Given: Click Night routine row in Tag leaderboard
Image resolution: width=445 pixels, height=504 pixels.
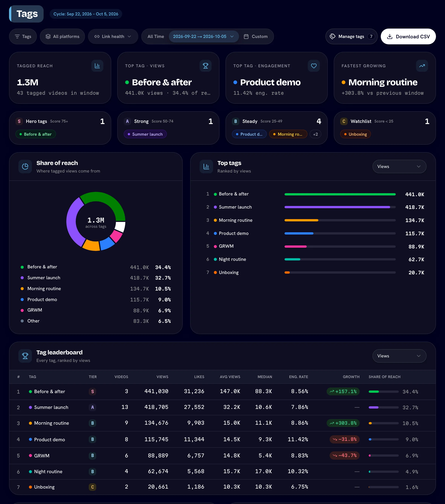Looking at the screenshot, I should coord(222,471).
